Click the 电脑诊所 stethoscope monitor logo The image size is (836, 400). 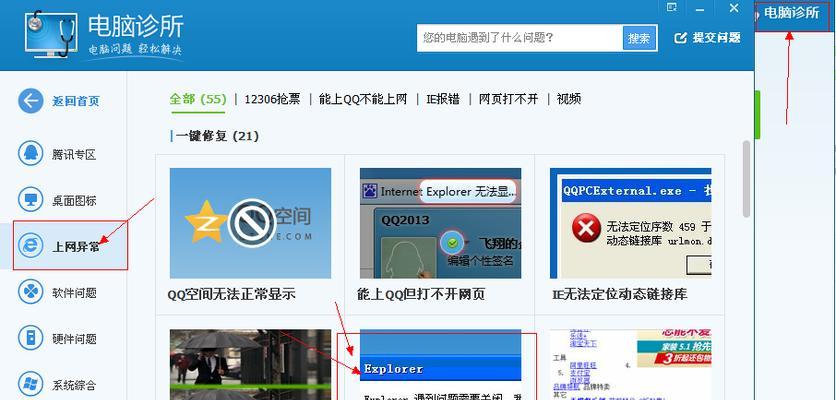(x=50, y=34)
